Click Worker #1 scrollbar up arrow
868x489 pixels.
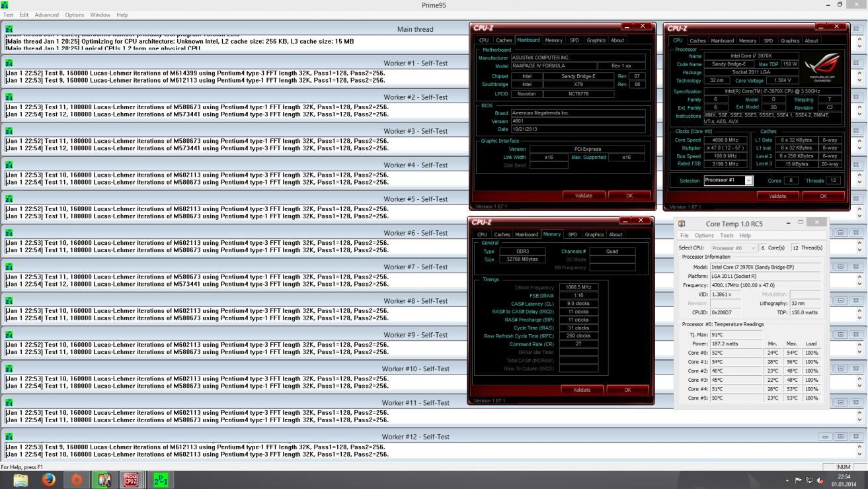point(859,72)
